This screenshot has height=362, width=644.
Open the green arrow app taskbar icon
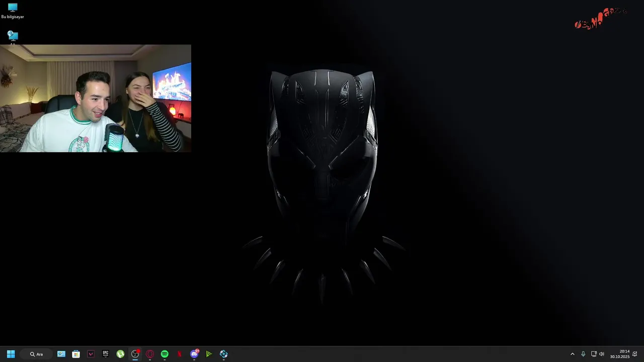[x=209, y=354]
